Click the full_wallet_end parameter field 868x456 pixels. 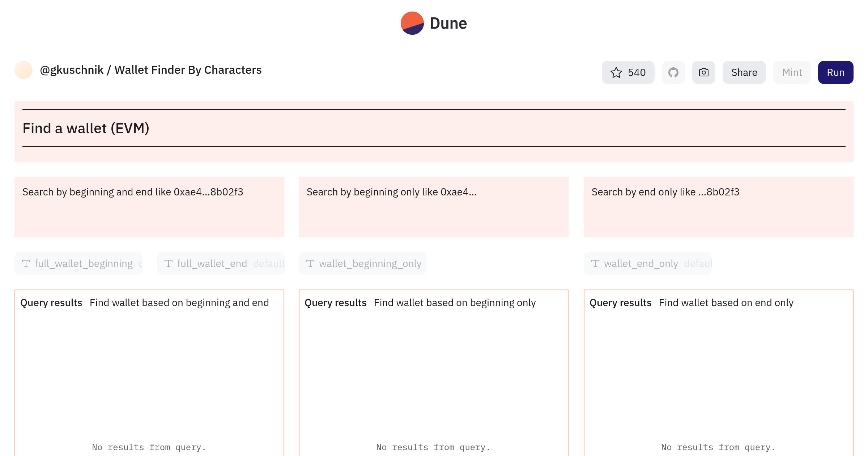click(221, 263)
